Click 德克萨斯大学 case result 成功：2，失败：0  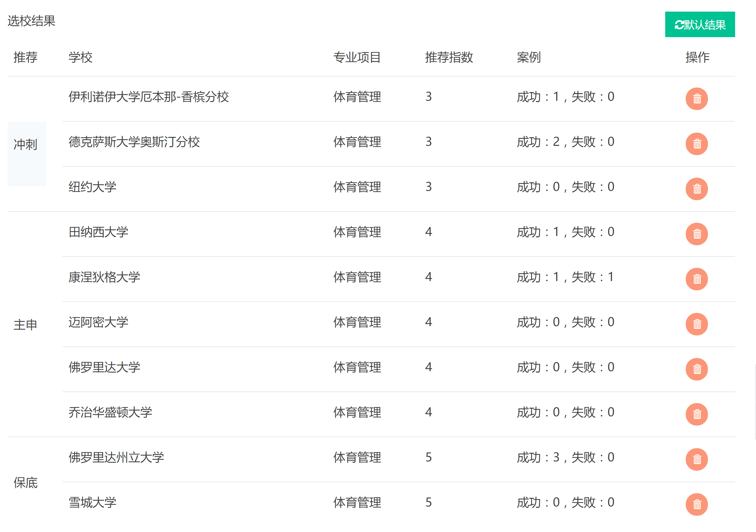(565, 142)
